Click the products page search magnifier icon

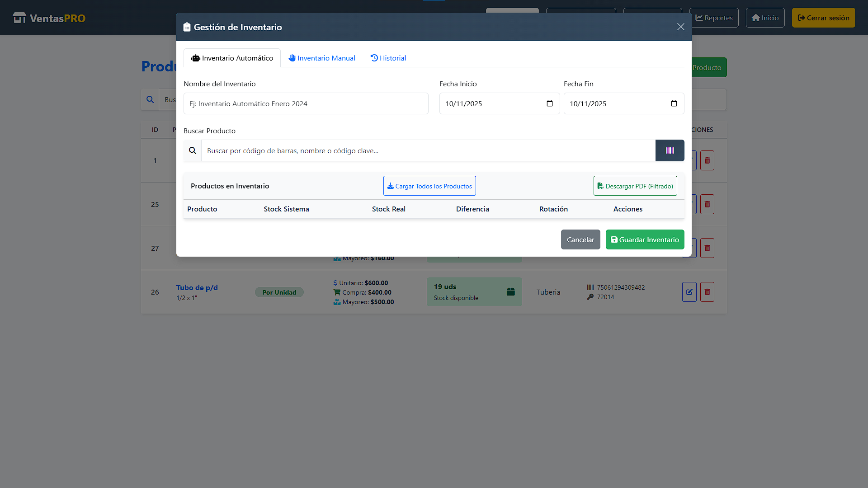pos(150,99)
